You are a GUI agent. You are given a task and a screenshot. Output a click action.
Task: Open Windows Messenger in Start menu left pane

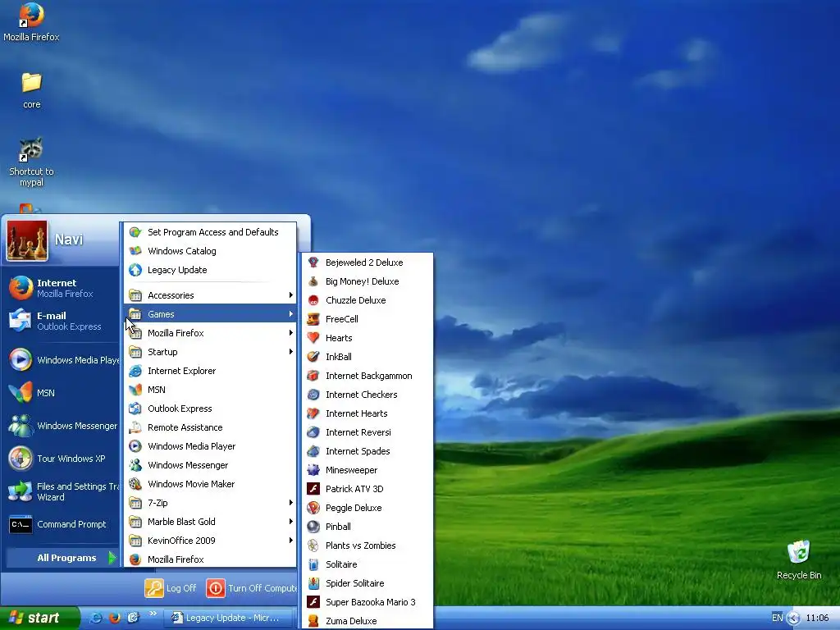pos(61,426)
